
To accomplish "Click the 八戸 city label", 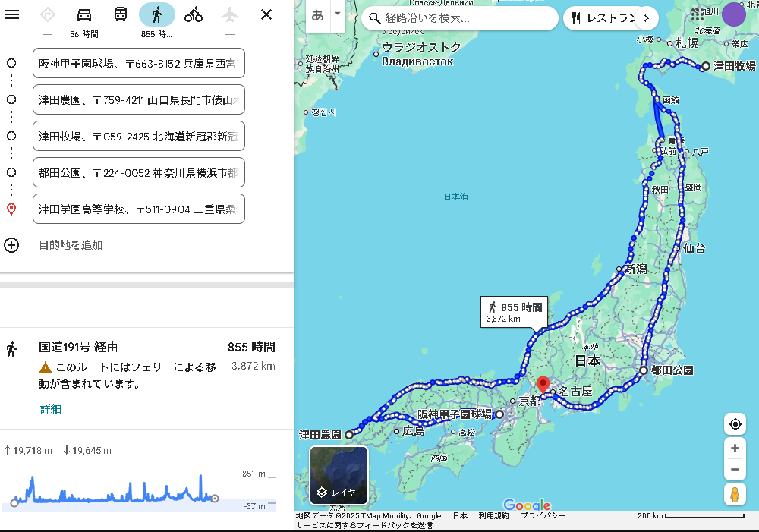I will 701,152.
